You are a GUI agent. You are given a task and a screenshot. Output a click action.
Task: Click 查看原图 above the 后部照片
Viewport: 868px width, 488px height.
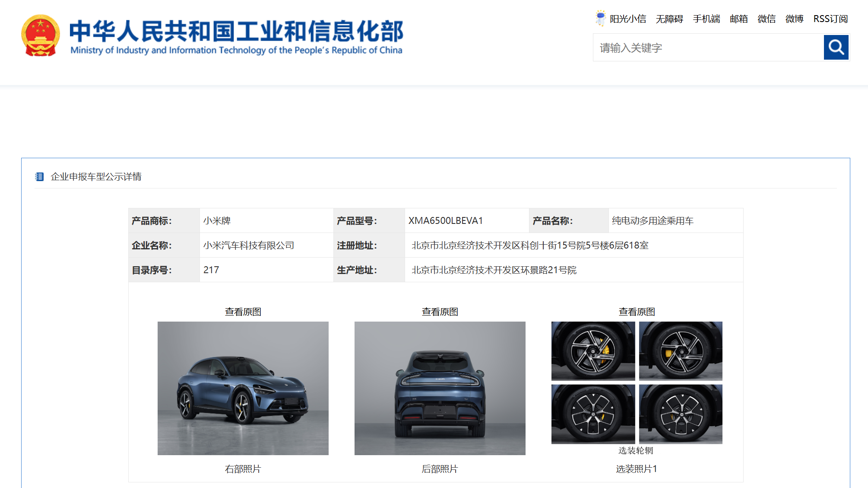coord(440,312)
